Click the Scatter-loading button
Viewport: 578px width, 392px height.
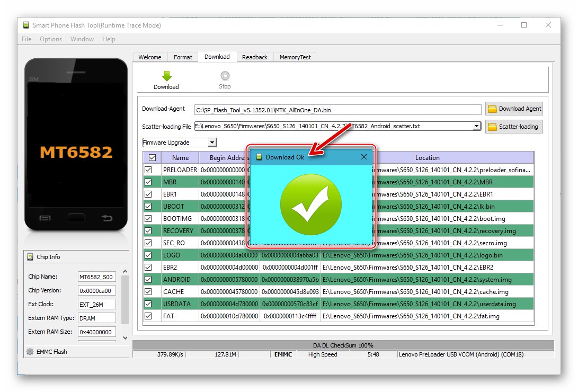(x=513, y=126)
